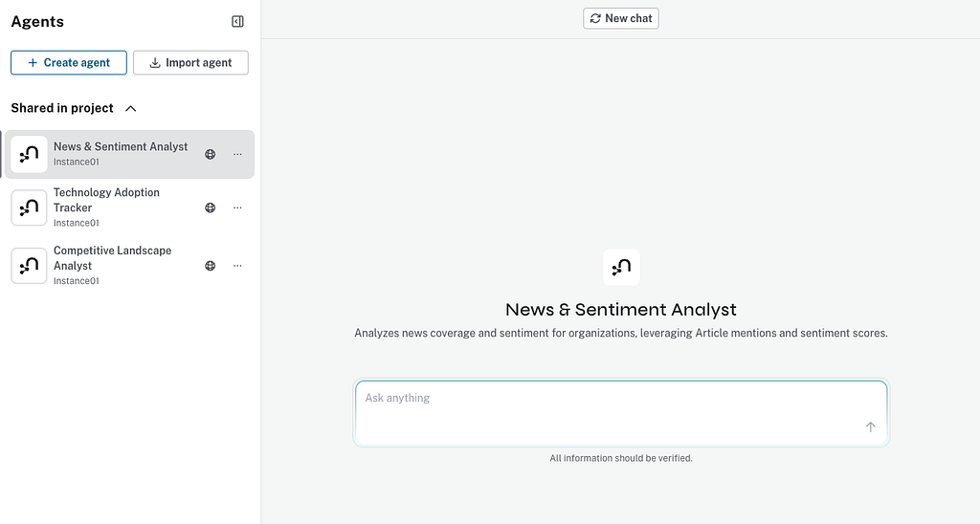Click the Import agent button

click(190, 62)
